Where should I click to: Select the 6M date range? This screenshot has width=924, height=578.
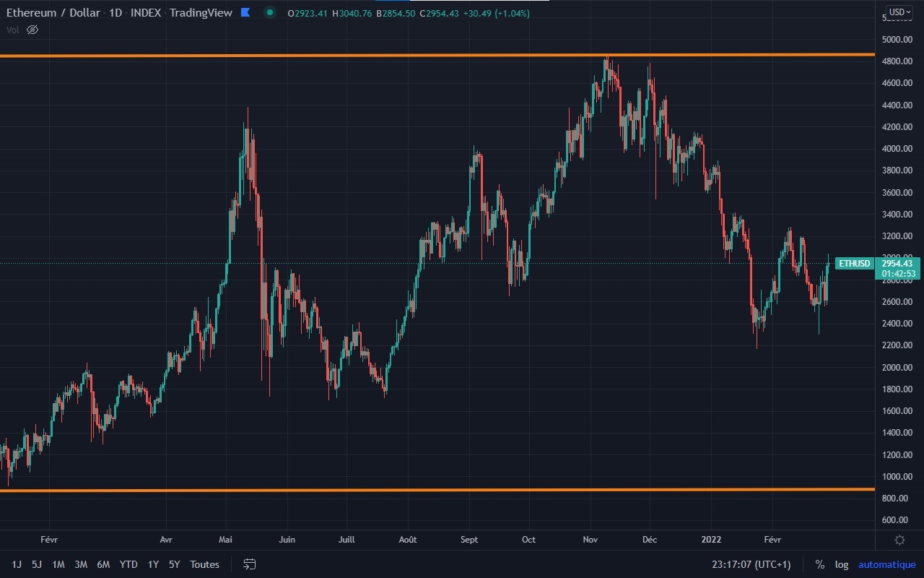103,564
